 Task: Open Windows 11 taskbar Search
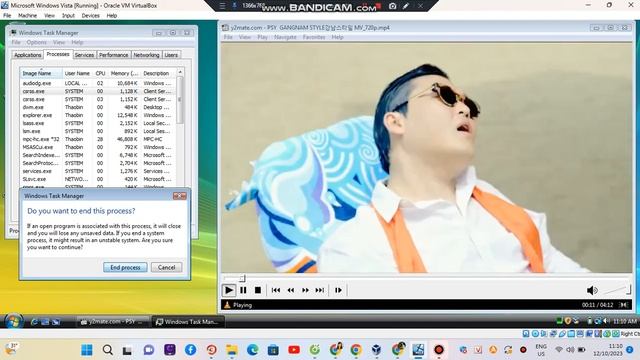click(108, 350)
